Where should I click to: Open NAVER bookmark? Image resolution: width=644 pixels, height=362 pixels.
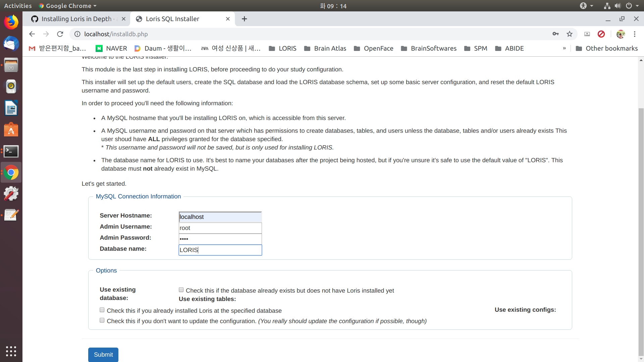tap(111, 48)
